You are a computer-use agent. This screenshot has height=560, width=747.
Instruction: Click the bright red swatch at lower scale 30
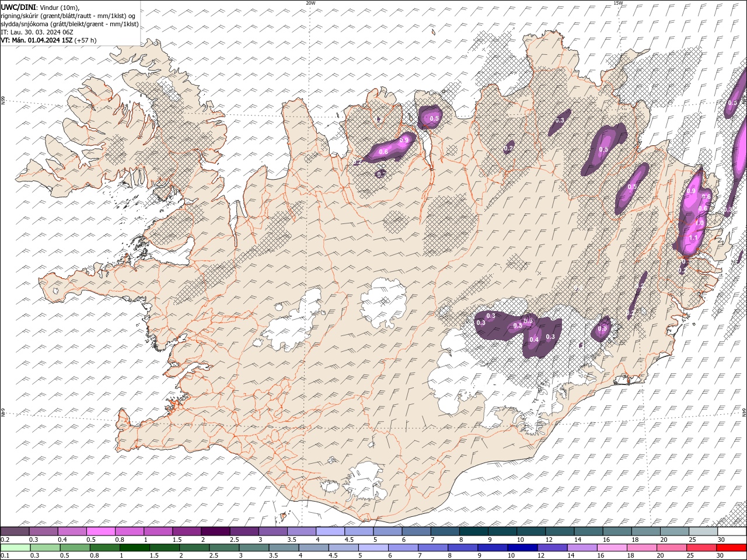(731, 548)
